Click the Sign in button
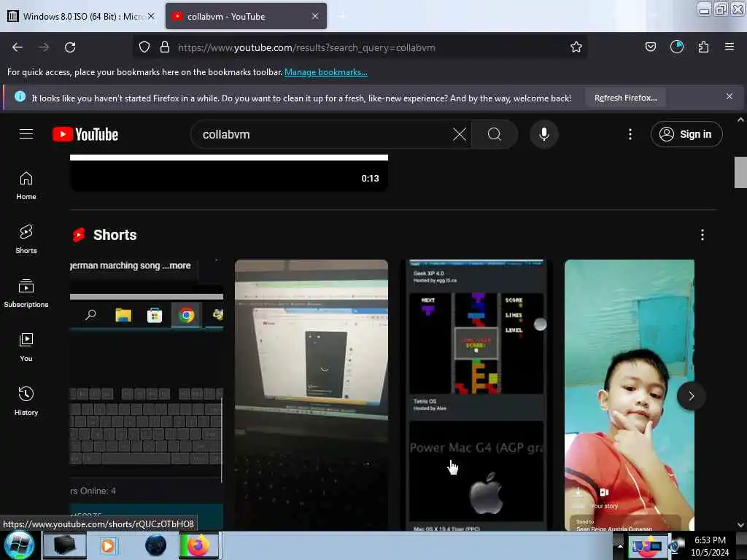The width and height of the screenshot is (747, 560). click(x=686, y=134)
